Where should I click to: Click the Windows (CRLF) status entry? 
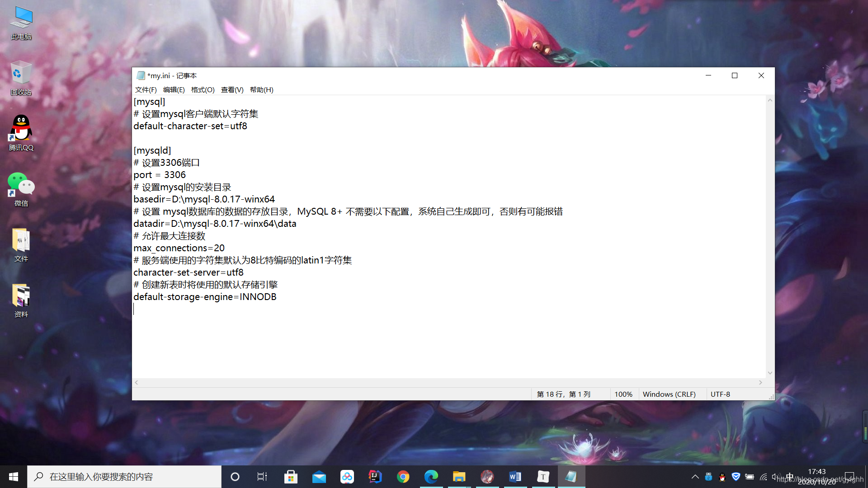[x=669, y=394]
